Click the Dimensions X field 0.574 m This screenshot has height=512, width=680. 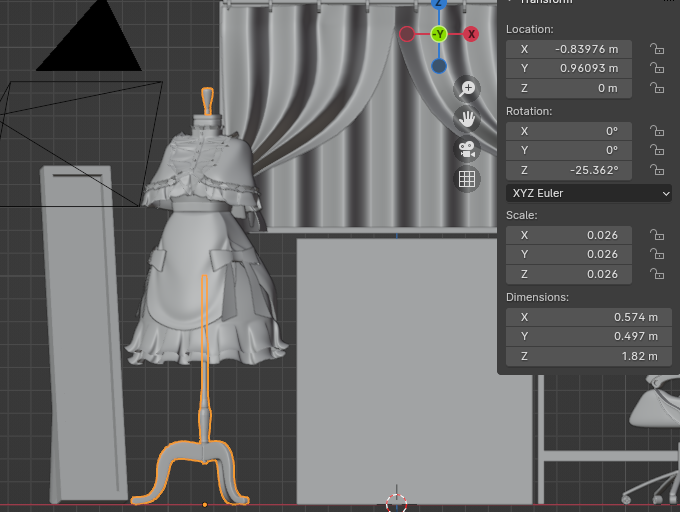pos(588,317)
